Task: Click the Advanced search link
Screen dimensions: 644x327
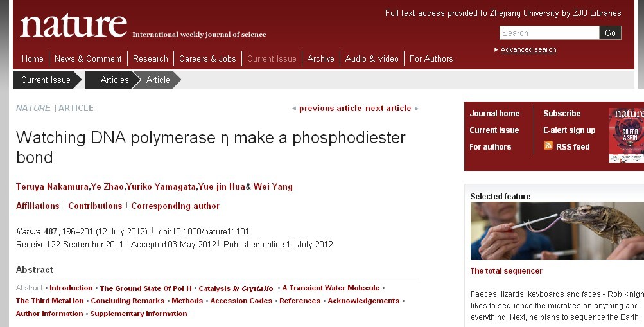Action: coord(528,49)
